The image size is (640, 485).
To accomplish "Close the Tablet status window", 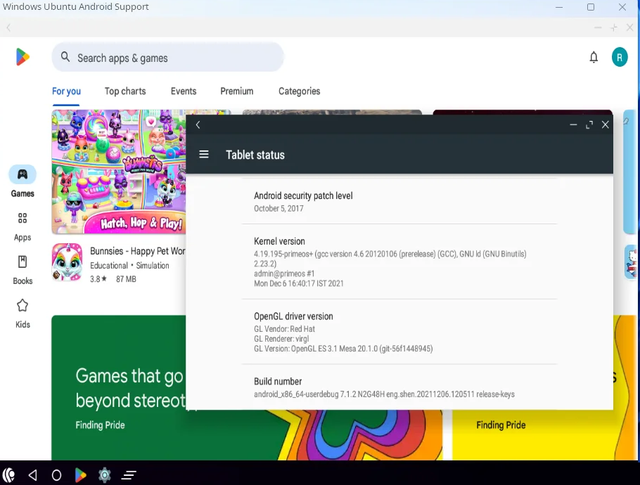I will click(605, 125).
